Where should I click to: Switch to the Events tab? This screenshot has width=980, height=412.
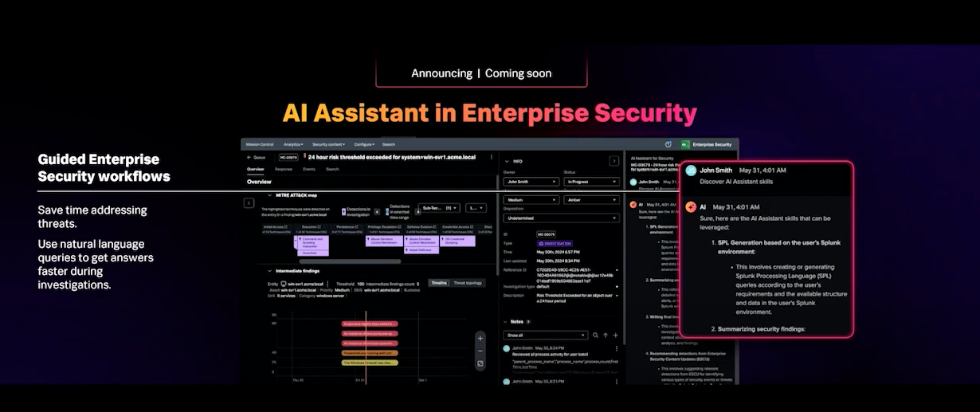pos(309,169)
